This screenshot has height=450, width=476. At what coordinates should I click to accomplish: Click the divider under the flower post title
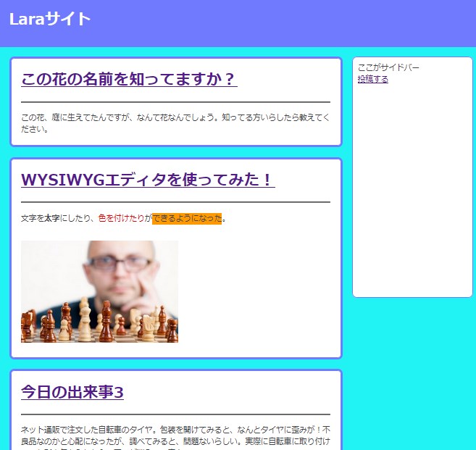(x=175, y=102)
